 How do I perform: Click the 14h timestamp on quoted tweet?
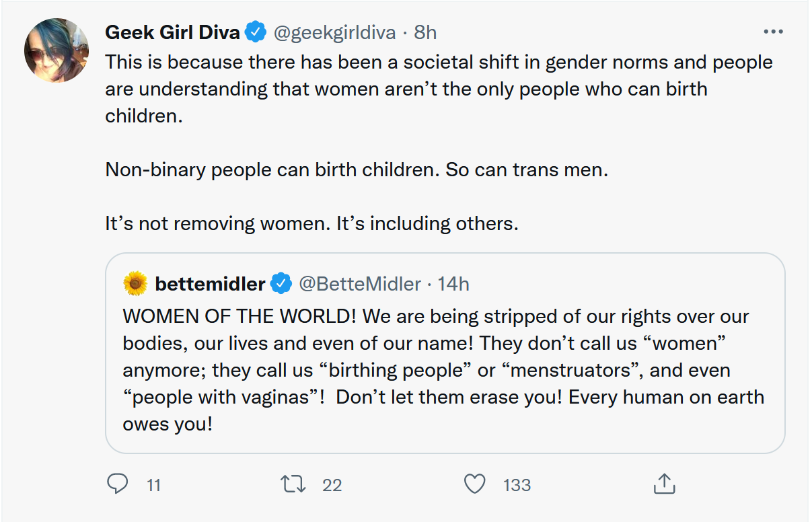tap(453, 284)
